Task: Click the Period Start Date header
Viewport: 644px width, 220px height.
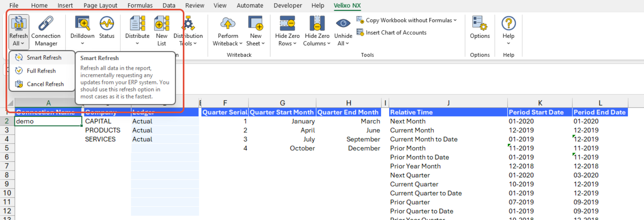Action: tap(540, 112)
